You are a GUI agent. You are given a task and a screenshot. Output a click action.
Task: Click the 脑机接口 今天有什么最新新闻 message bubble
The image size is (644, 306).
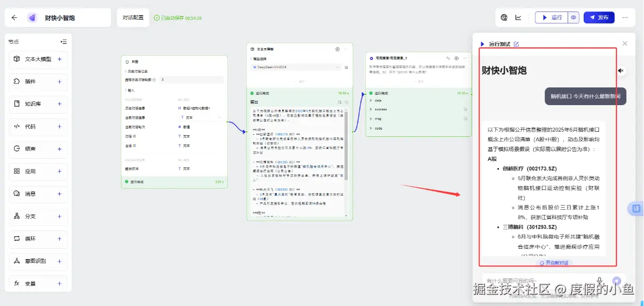coord(585,96)
